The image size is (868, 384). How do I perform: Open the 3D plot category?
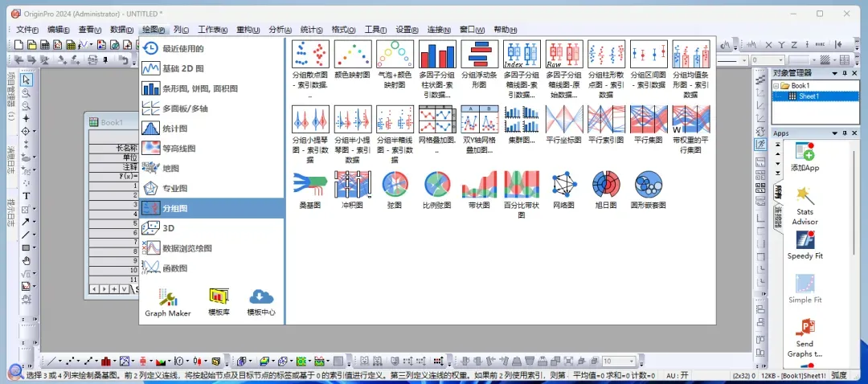(212, 228)
